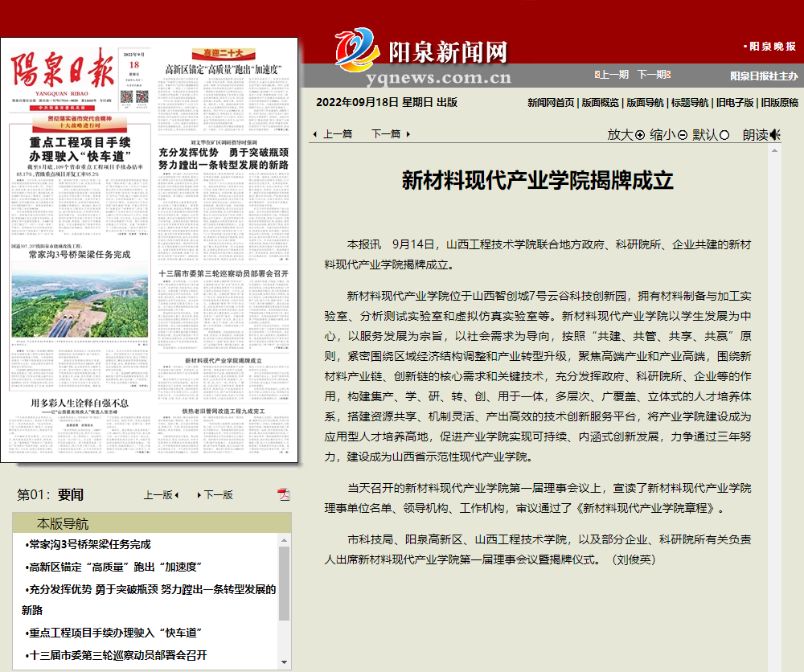
Task: Select 标题导航 menu item
Action: [689, 103]
